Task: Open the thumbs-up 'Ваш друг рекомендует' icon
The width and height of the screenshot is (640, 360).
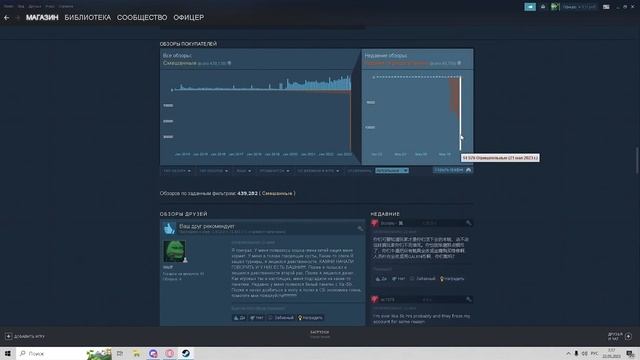Action: [x=169, y=228]
